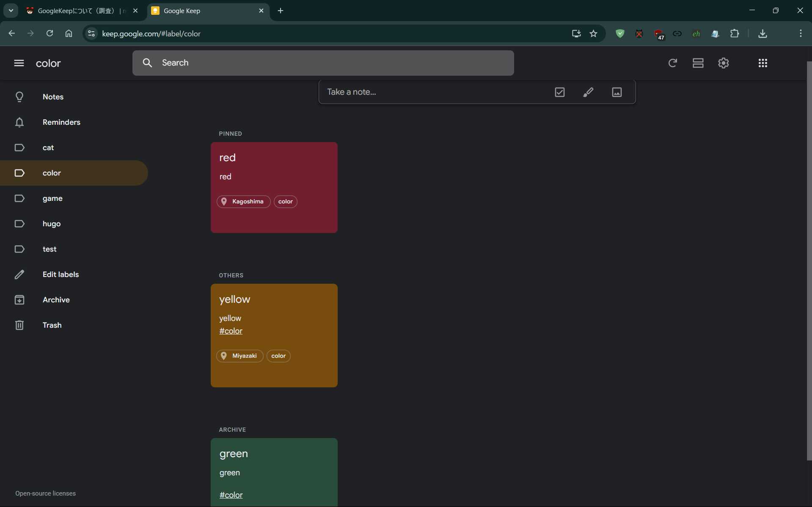Open the browser Extensions puzzle menu
The height and width of the screenshot is (507, 812).
click(x=735, y=33)
